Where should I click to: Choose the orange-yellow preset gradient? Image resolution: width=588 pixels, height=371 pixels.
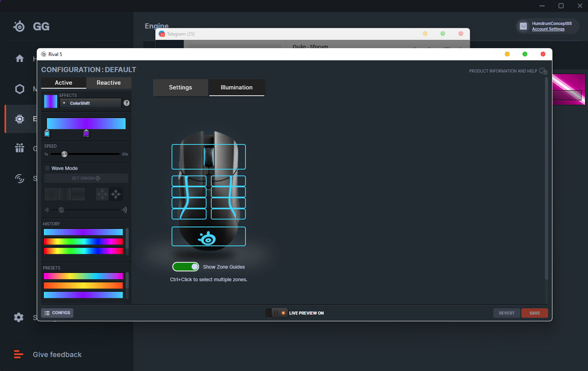click(83, 286)
